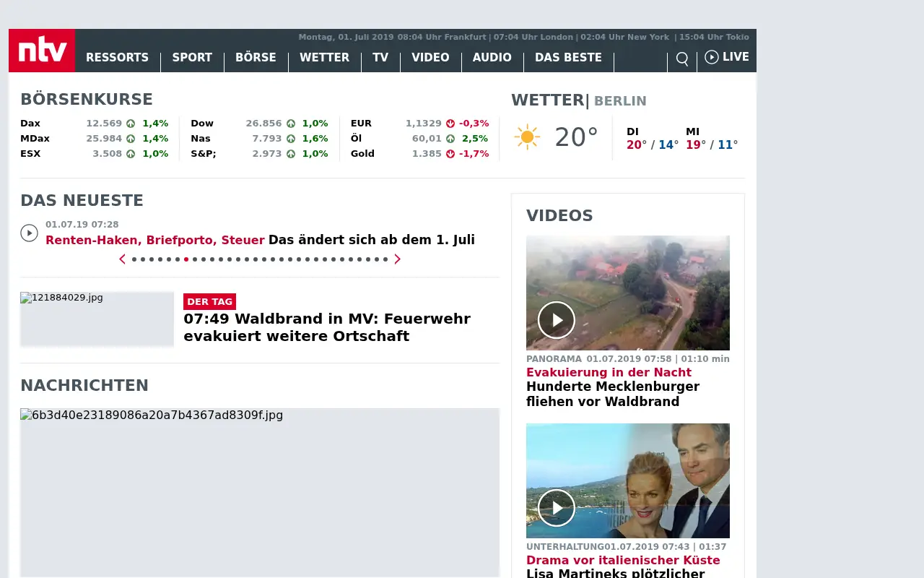Click the NACHRICHTEN heading
The image size is (924, 578).
[x=84, y=385]
